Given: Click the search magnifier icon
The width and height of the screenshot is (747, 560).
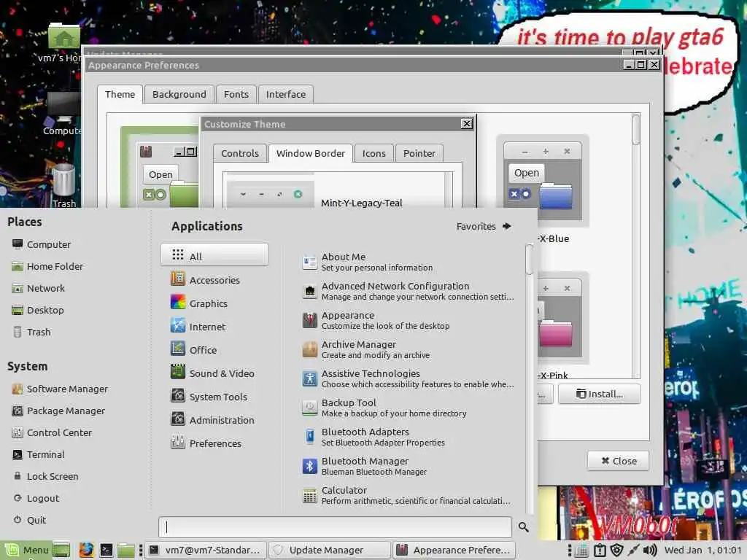Looking at the screenshot, I should click(x=524, y=526).
